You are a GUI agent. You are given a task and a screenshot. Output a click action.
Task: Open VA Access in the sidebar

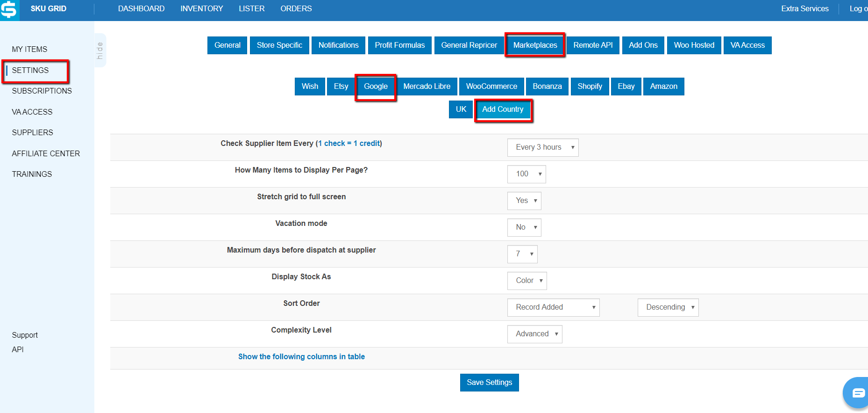32,112
